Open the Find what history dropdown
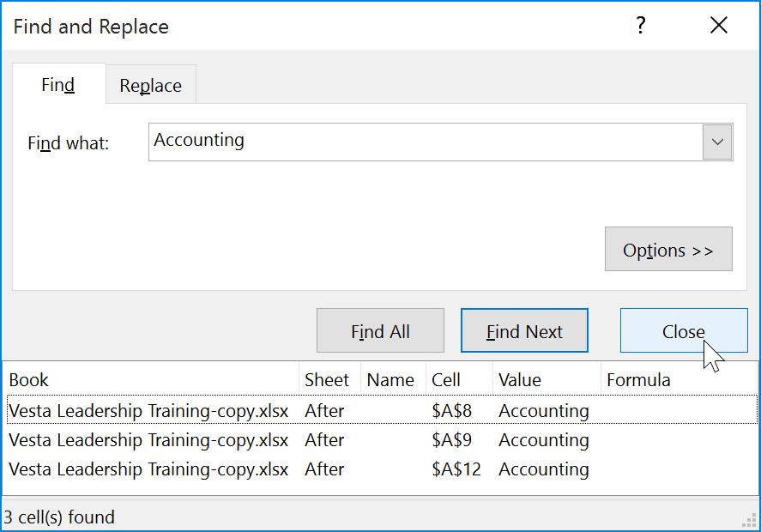 pos(718,142)
